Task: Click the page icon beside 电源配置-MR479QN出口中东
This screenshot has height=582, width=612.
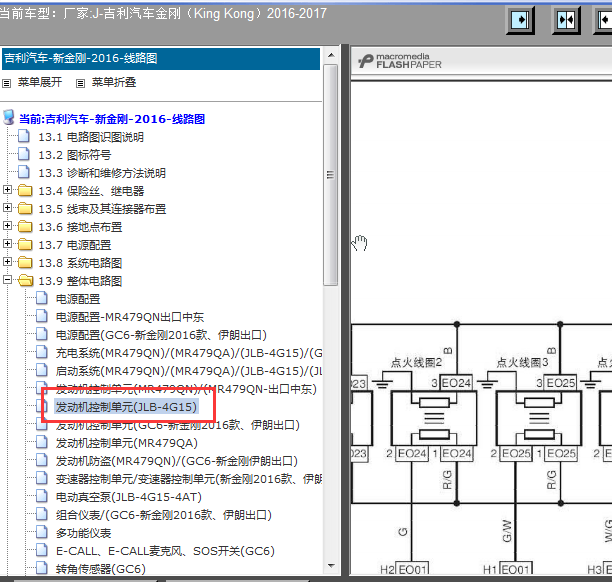Action: [x=42, y=316]
